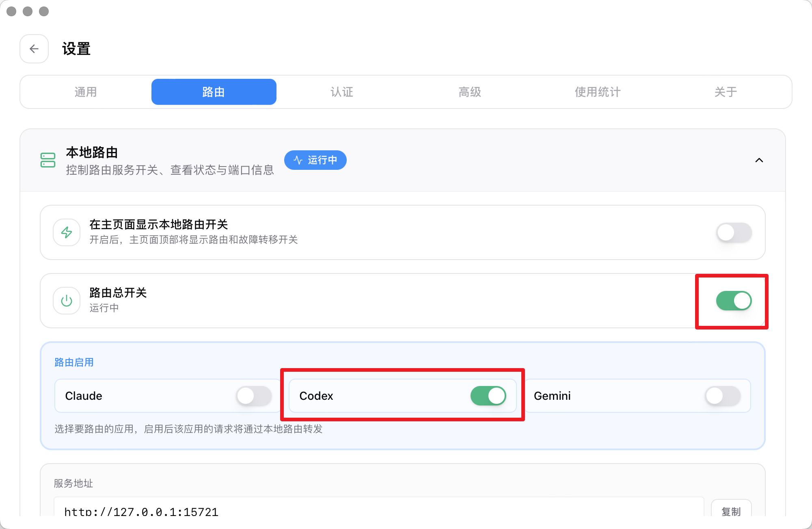The image size is (812, 529).
Task: Click the window close button
Action: (x=11, y=11)
